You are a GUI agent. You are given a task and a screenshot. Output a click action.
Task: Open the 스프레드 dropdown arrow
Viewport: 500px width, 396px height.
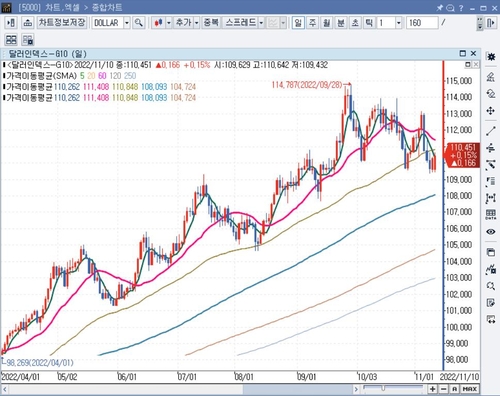click(x=261, y=23)
